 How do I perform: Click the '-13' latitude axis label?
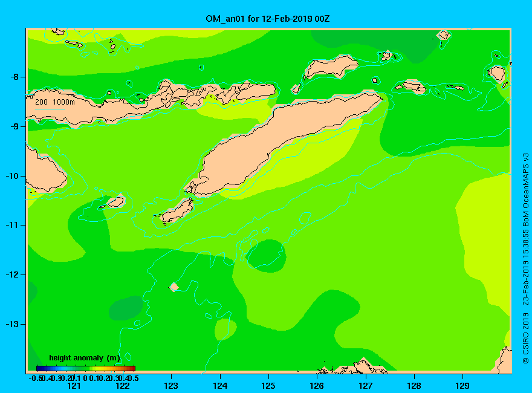(13, 324)
